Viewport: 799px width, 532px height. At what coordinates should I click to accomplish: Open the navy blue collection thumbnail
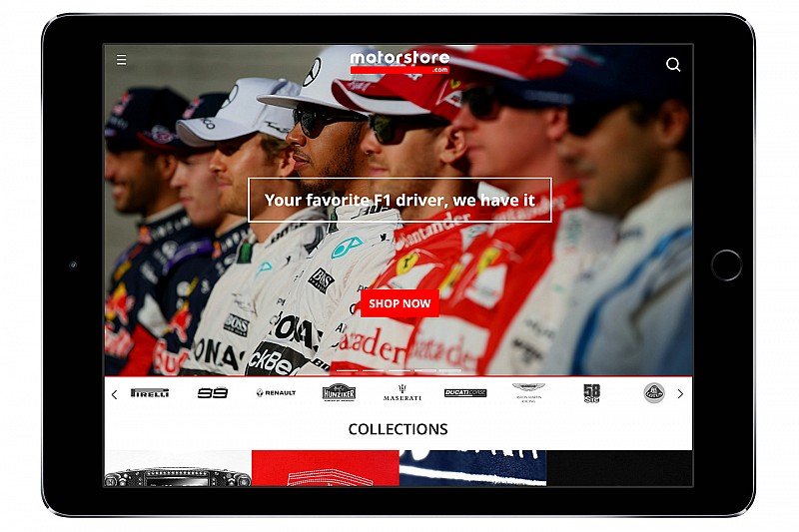472,468
